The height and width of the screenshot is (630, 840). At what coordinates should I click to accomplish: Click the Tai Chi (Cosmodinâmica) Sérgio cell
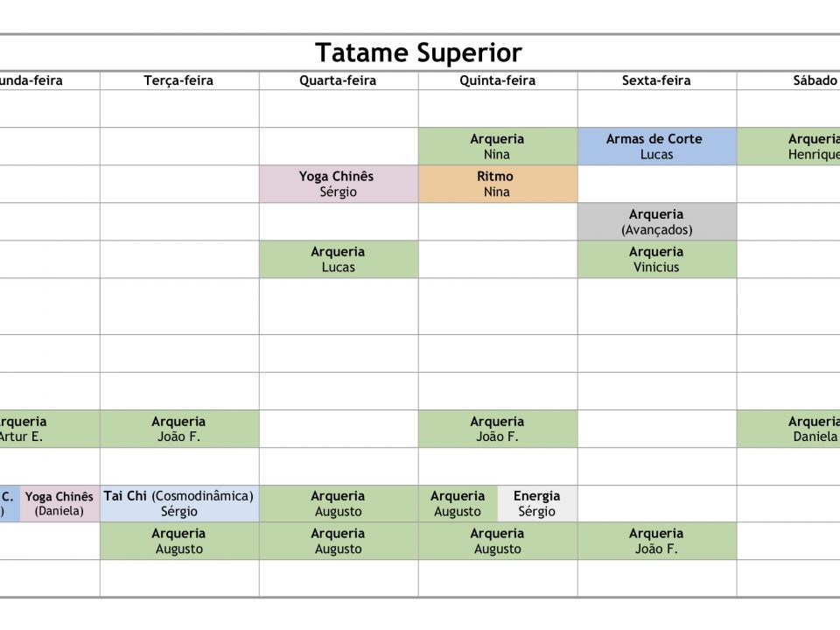pos(179,504)
